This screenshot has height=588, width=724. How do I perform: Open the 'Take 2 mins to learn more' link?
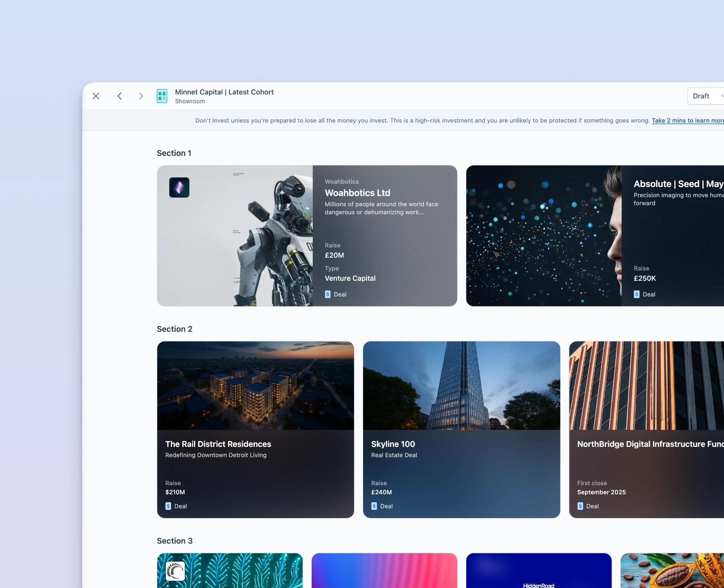click(x=688, y=120)
